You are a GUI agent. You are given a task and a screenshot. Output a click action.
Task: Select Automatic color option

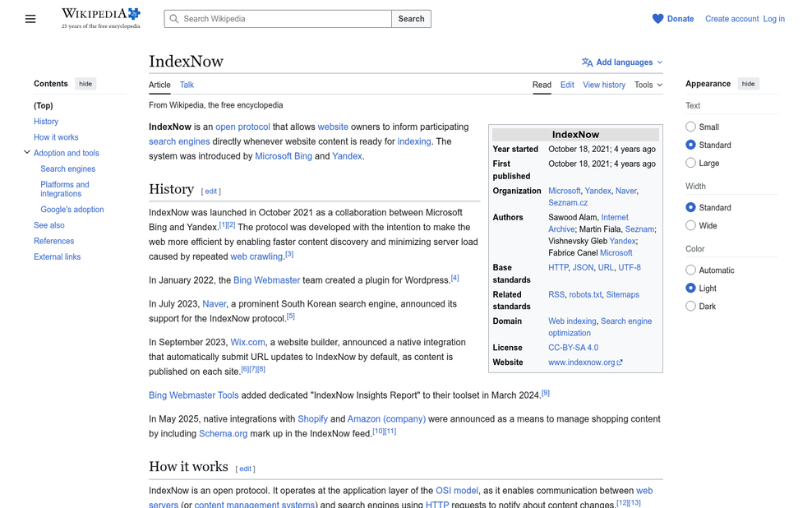(x=690, y=270)
